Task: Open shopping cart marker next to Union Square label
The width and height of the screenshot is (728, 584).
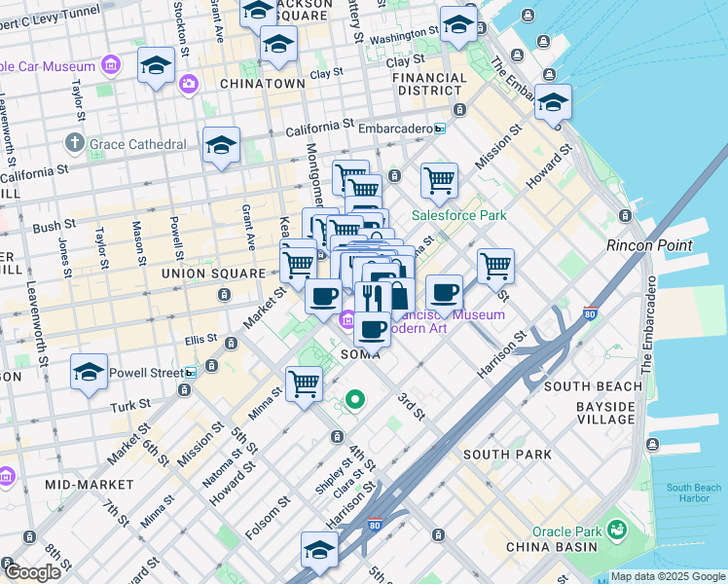Action: pos(298,269)
